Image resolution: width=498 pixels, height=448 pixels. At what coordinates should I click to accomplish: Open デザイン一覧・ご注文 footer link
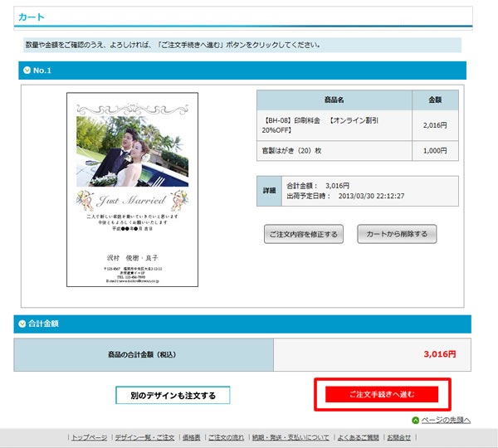144,437
